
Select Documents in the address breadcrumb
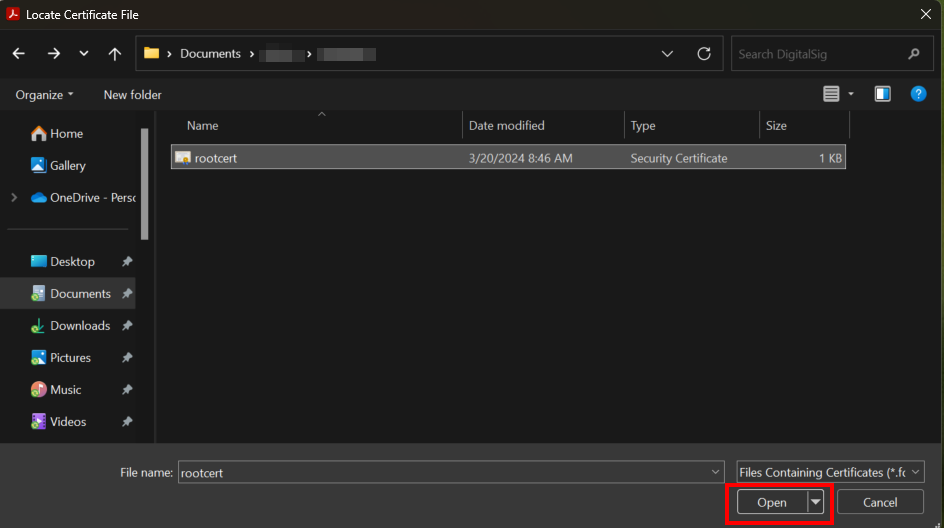click(210, 54)
